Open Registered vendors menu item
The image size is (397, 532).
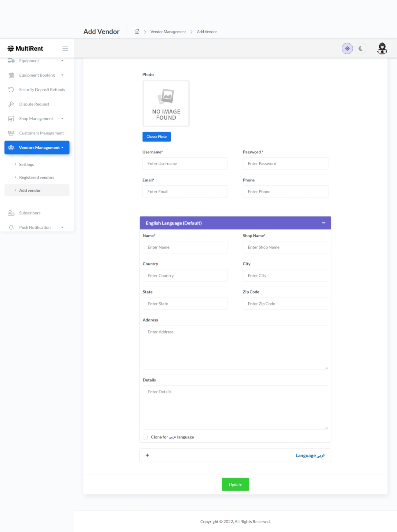tap(37, 178)
